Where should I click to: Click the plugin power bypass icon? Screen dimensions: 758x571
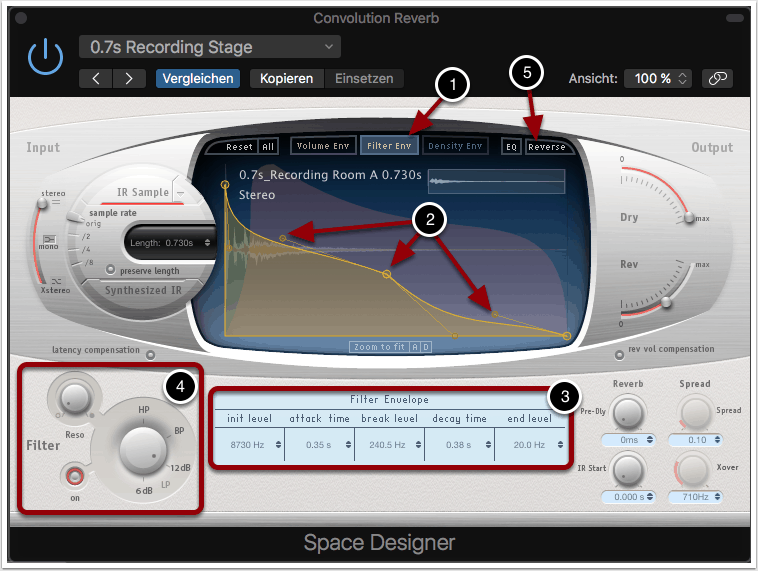click(x=45, y=59)
